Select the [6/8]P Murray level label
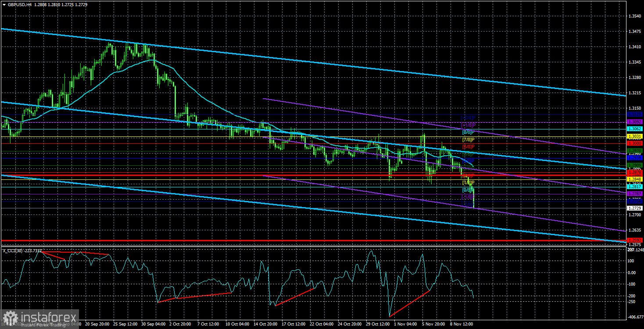This screenshot has width=644, height=329. pos(469,146)
